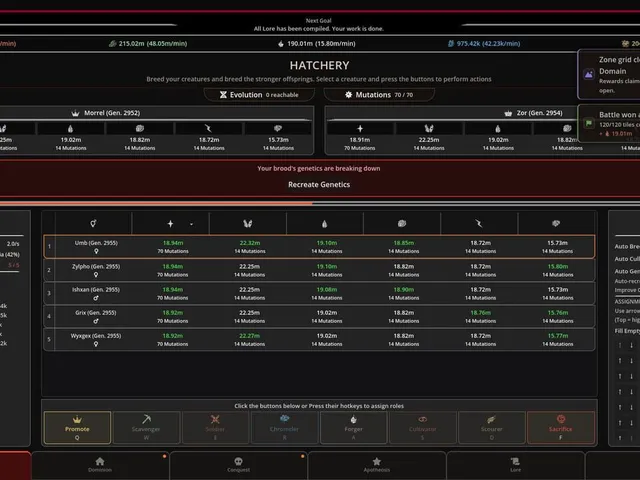
Task: Assign the Chronicler role
Action: pyautogui.click(x=284, y=427)
